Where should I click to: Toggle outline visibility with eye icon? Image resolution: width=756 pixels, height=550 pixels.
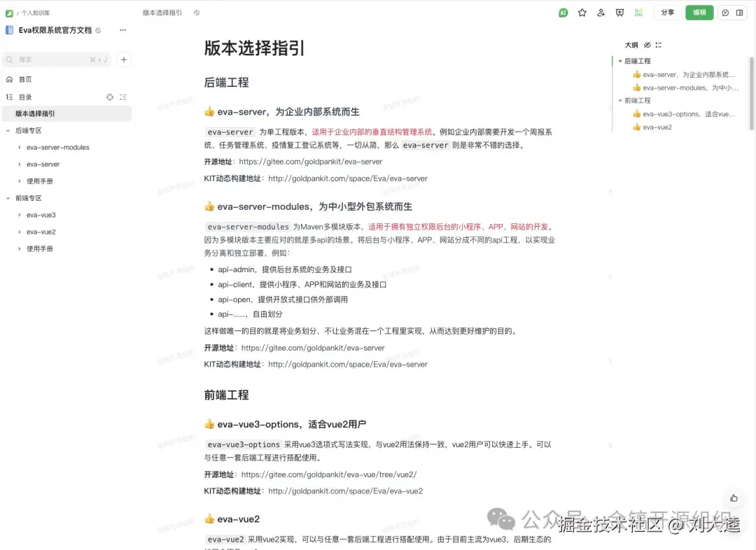(647, 44)
